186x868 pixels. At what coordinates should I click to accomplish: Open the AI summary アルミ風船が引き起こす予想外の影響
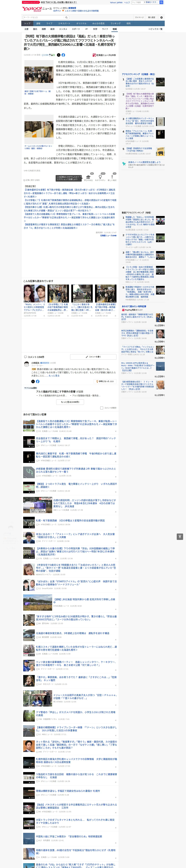(x=56, y=392)
